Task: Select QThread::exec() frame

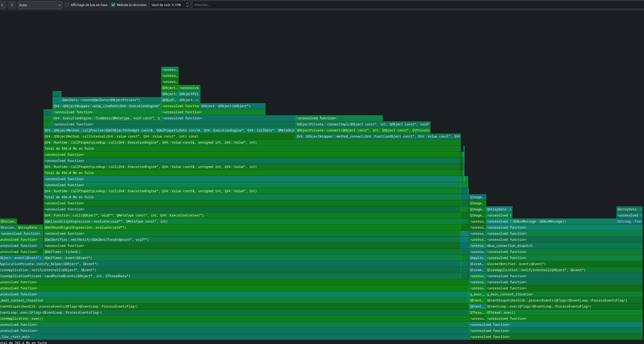Action: 564,313
